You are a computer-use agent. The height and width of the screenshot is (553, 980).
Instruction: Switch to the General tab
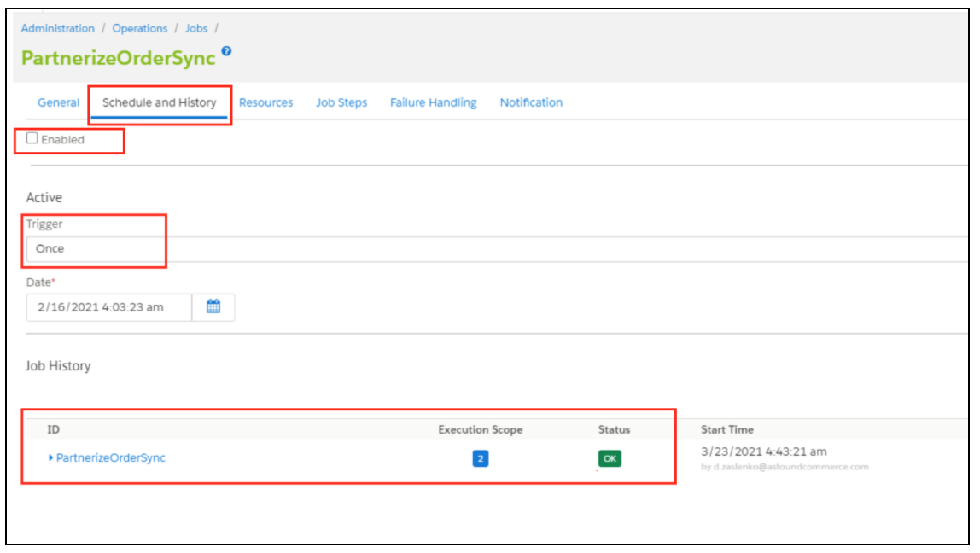pos(58,102)
